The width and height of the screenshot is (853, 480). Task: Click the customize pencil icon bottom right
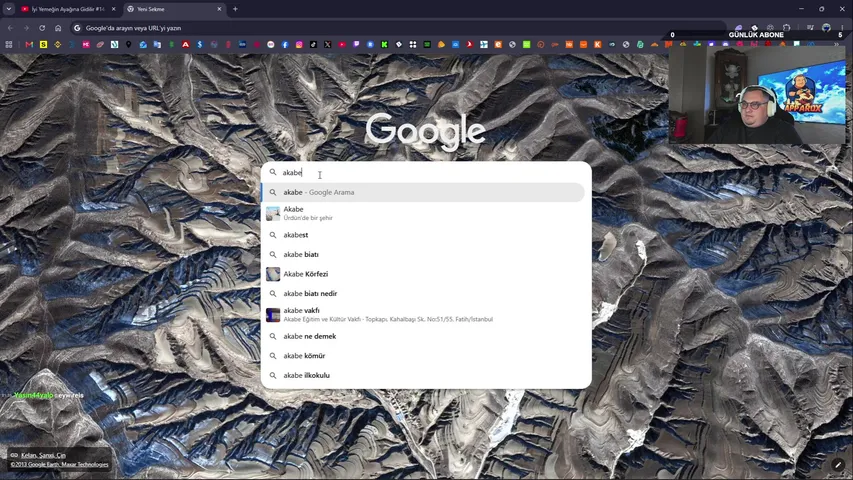838,465
